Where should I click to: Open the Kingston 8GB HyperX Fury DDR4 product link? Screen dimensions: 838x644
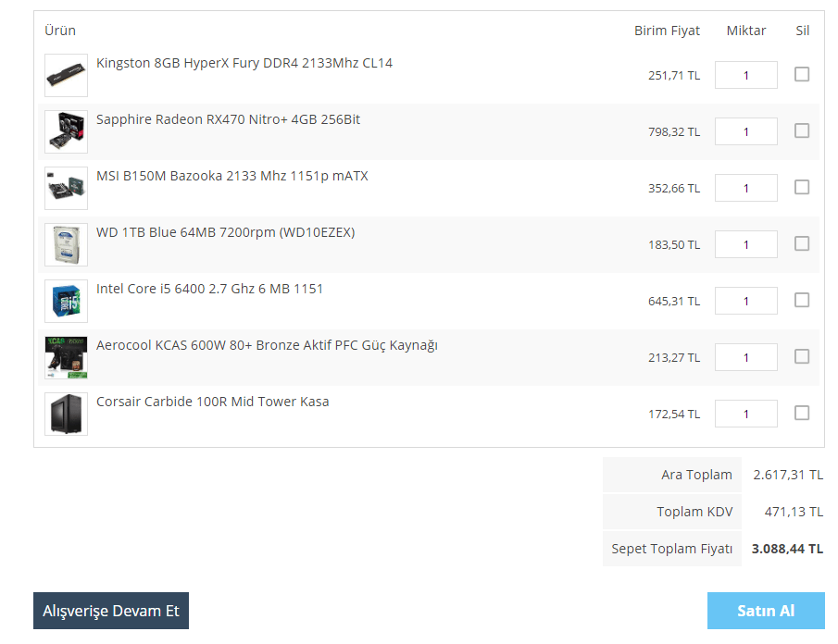(x=244, y=63)
